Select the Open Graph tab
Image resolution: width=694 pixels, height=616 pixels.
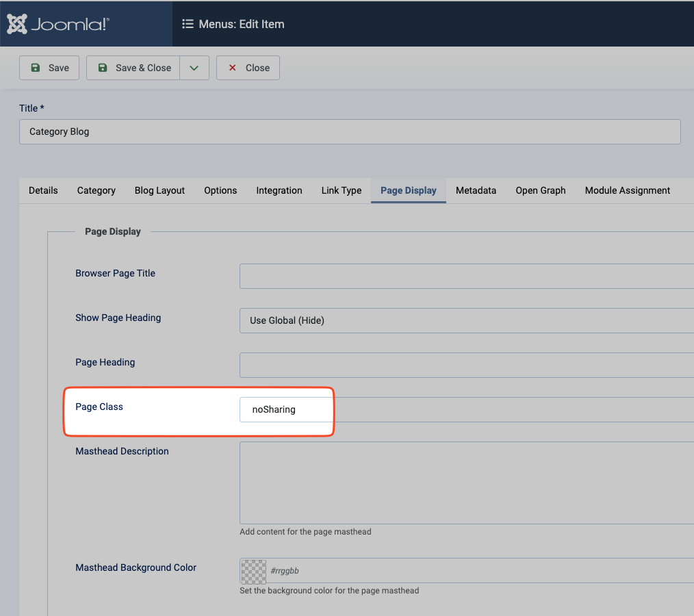pyautogui.click(x=541, y=190)
